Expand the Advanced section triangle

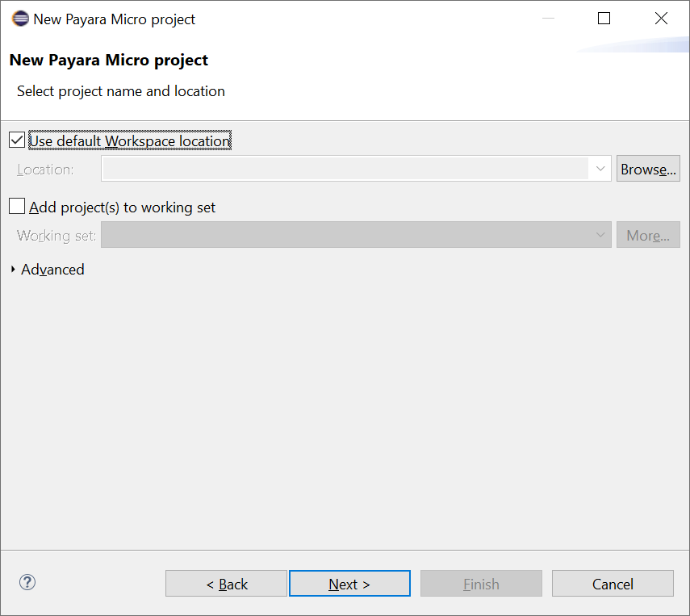coord(13,270)
